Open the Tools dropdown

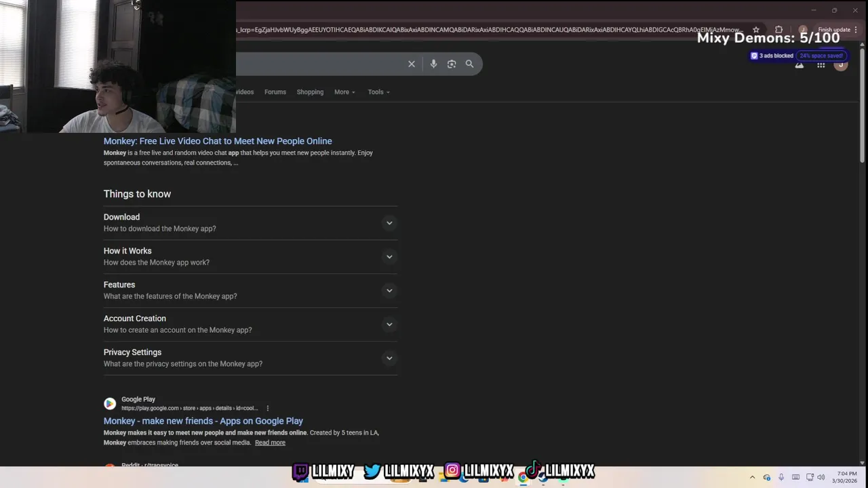(378, 92)
